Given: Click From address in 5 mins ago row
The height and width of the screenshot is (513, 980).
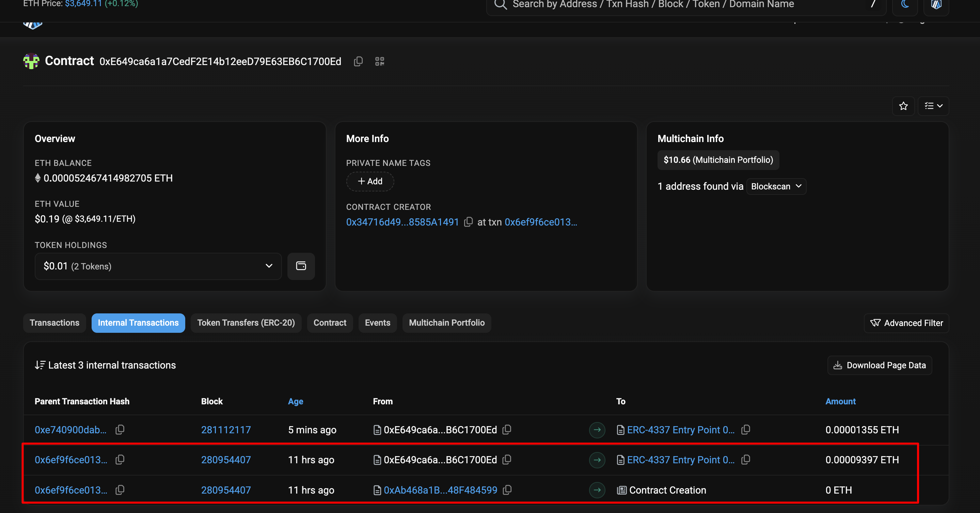Looking at the screenshot, I should tap(440, 430).
